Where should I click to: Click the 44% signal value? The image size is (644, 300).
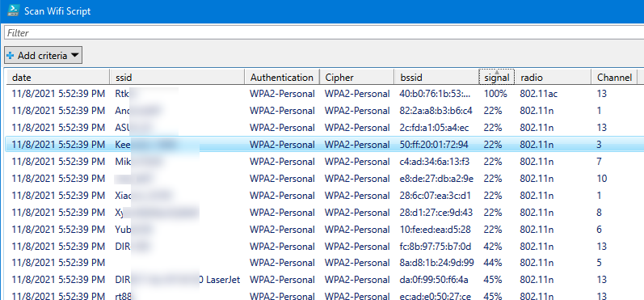click(493, 263)
